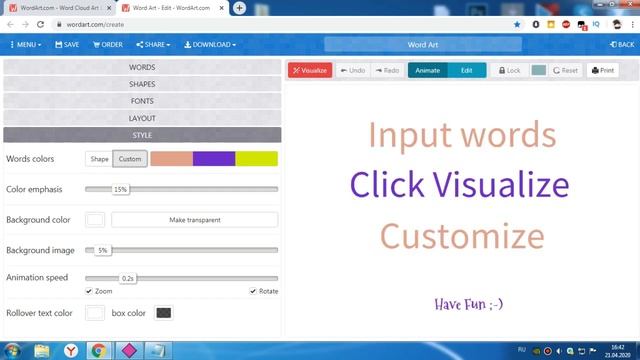Screen dimensions: 640x360
Task: Click the Background image slider handle
Action: tap(103, 250)
